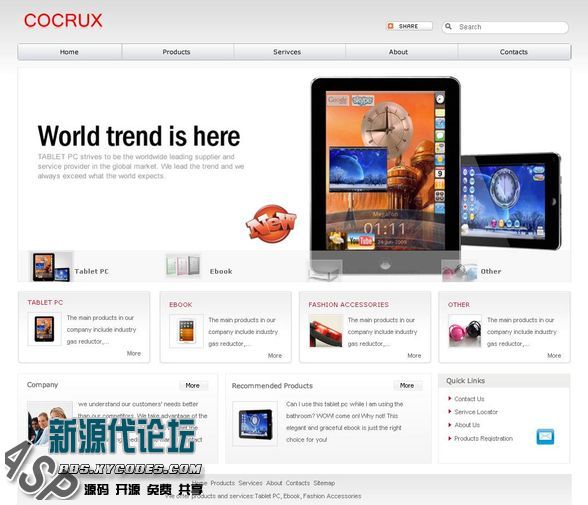Click the blue landscape tablet image
Screen dimensions: 588x505
tap(511, 201)
